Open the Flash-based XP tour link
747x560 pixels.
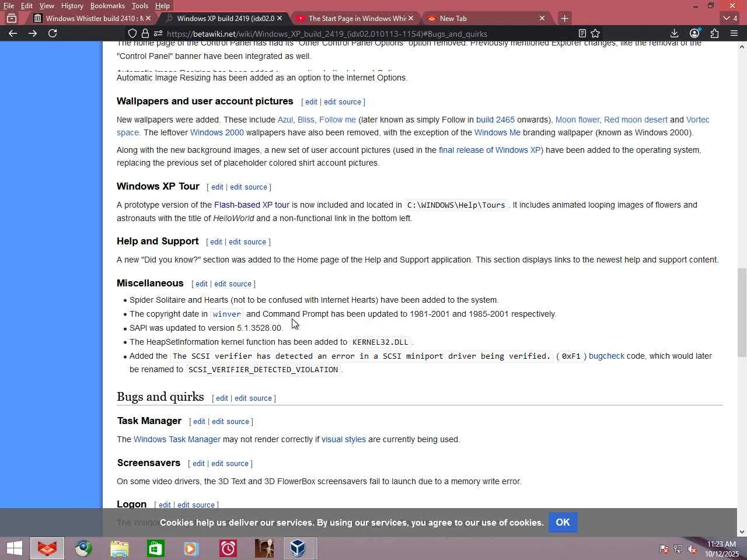(252, 205)
